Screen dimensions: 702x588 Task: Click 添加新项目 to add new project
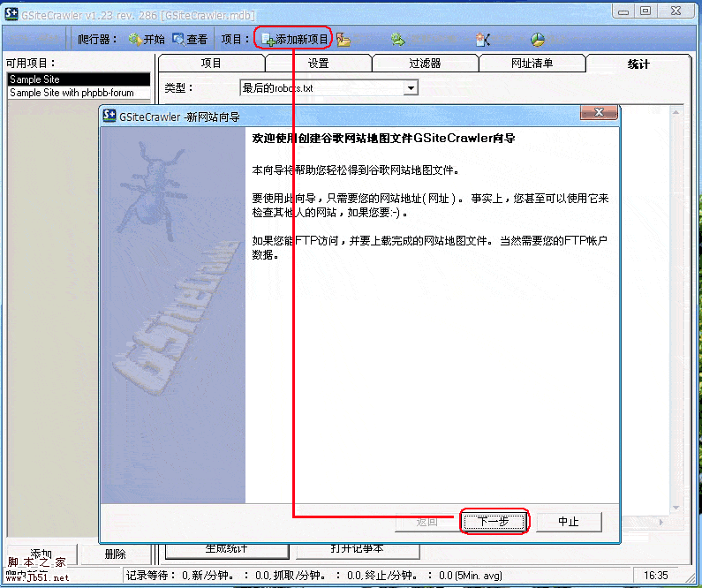[294, 40]
